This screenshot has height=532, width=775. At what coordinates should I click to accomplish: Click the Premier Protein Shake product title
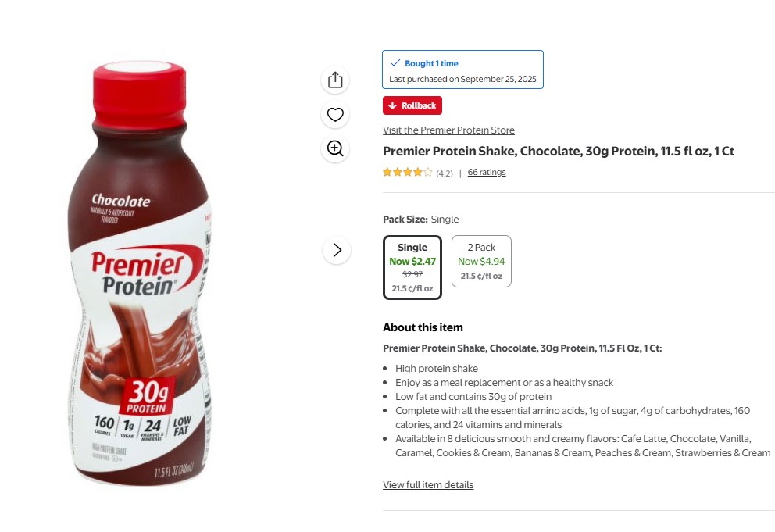[x=559, y=152]
